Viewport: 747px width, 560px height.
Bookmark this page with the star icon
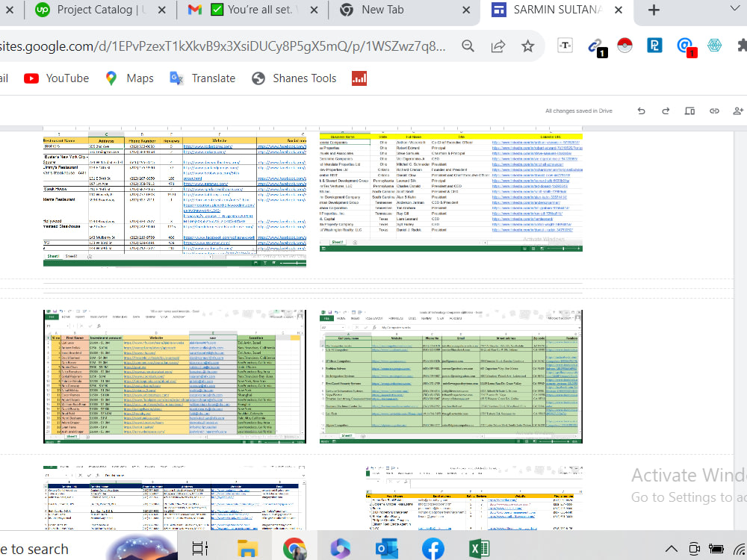tap(527, 46)
